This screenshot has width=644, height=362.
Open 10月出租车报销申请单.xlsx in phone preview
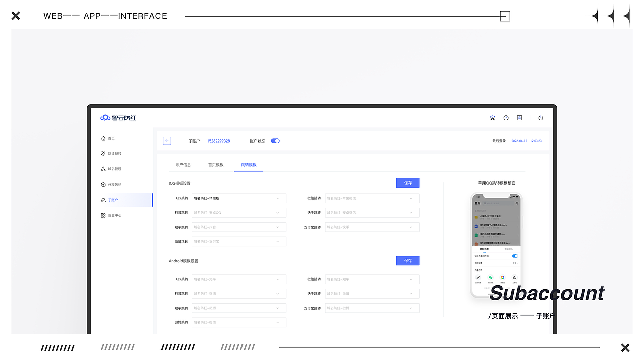[497, 235]
